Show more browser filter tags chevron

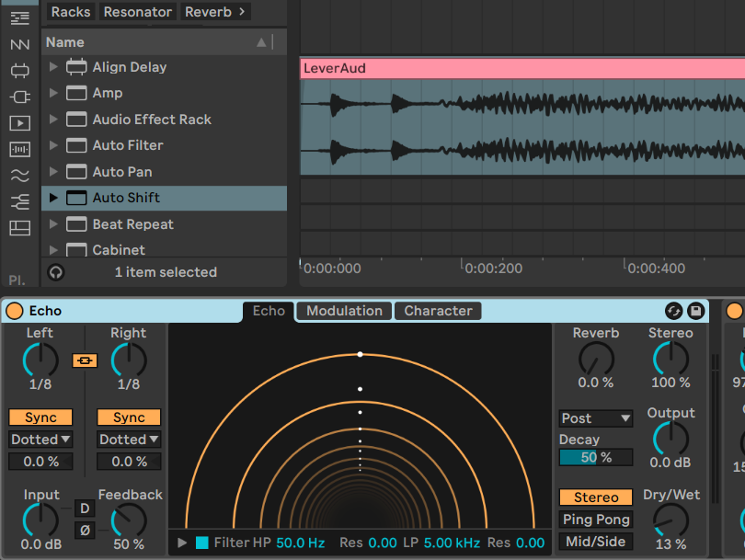click(242, 11)
